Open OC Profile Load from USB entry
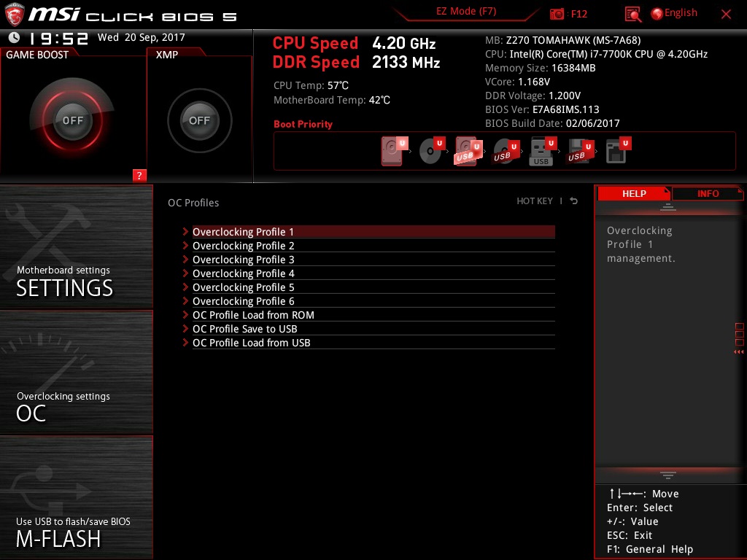This screenshot has width=747, height=560. (x=373, y=343)
